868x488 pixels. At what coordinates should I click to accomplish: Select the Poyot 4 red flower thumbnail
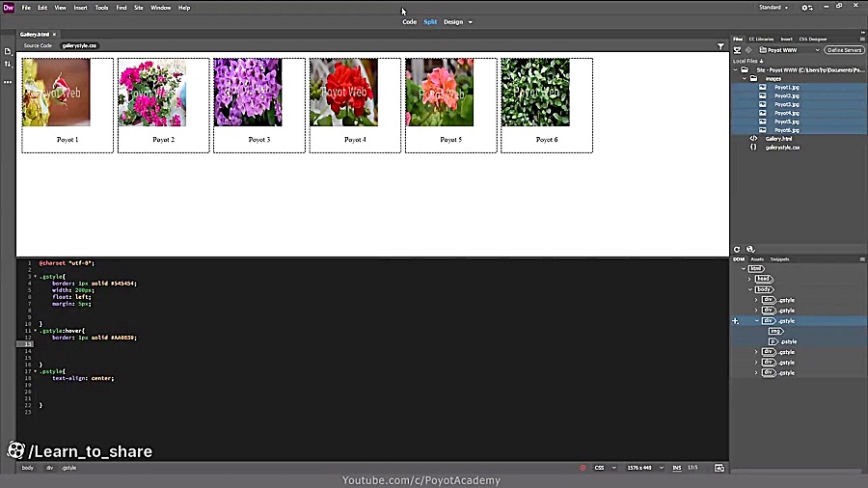pyautogui.click(x=343, y=92)
